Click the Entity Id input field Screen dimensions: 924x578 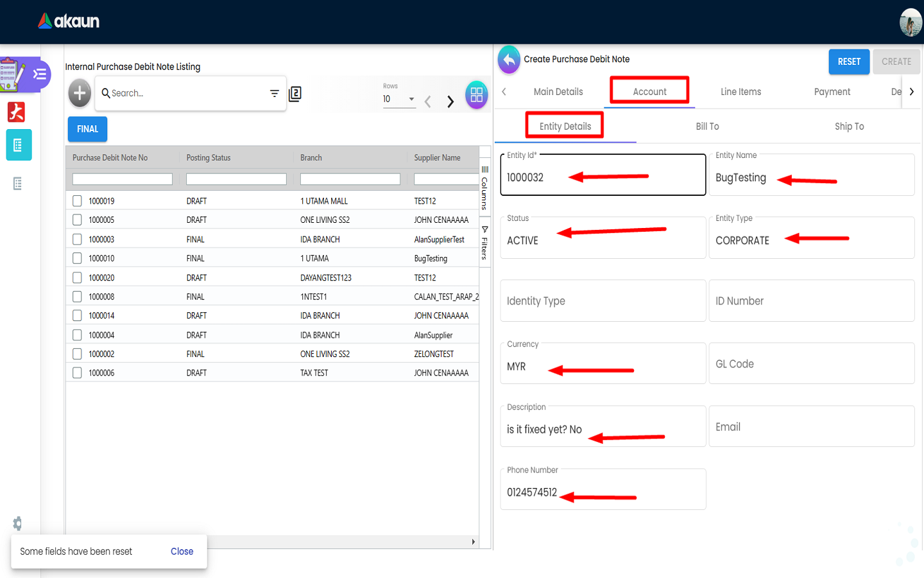(603, 178)
